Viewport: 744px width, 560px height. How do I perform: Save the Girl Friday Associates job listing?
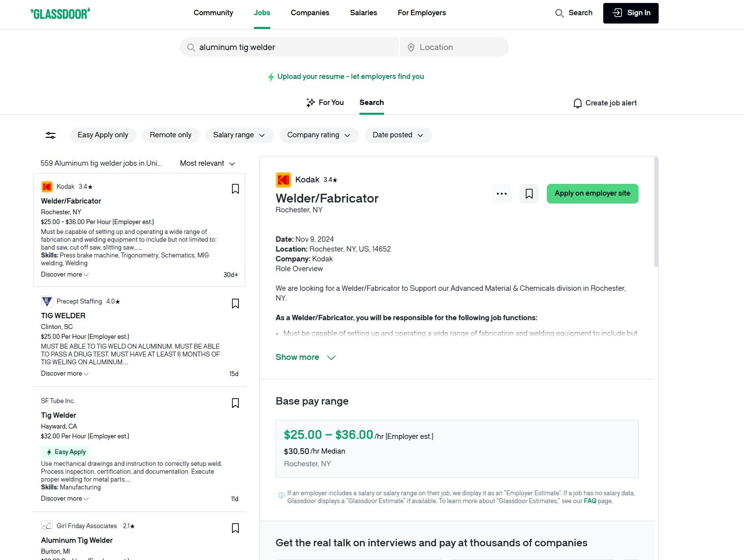coord(235,528)
